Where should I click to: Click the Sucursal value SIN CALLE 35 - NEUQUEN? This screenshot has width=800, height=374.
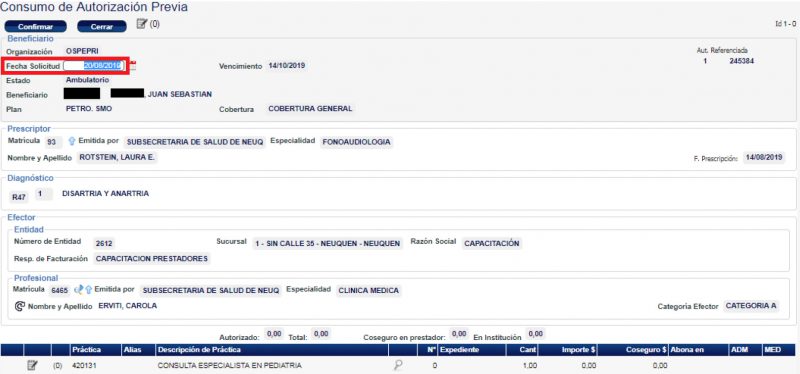click(327, 244)
